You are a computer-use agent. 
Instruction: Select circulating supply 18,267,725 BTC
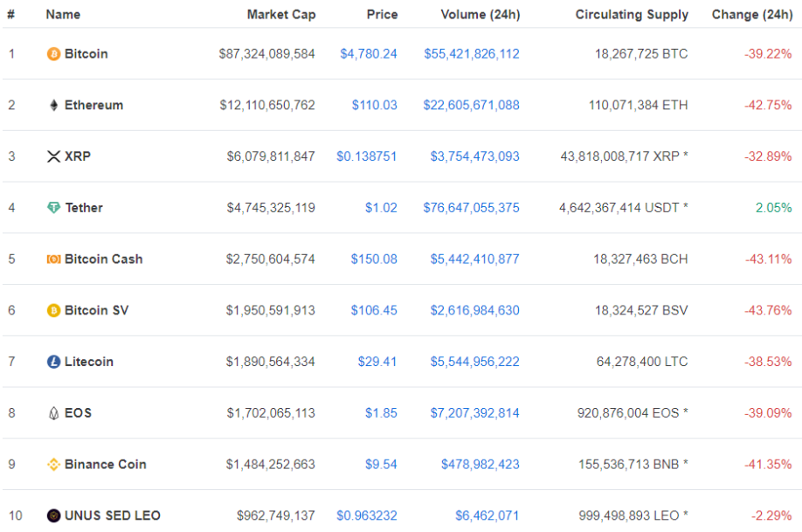[641, 53]
